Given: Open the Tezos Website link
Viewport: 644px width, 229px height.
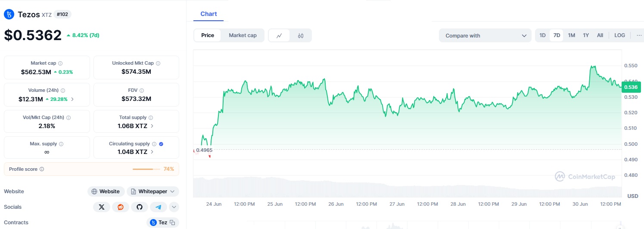Looking at the screenshot, I should coord(106,191).
